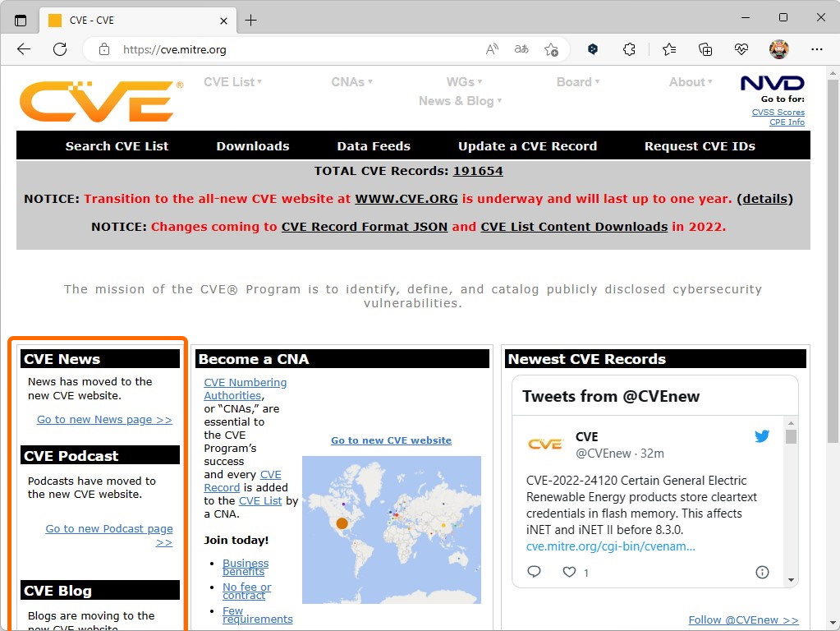Click the NVD logo
Image resolution: width=840 pixels, height=631 pixels.
772,83
